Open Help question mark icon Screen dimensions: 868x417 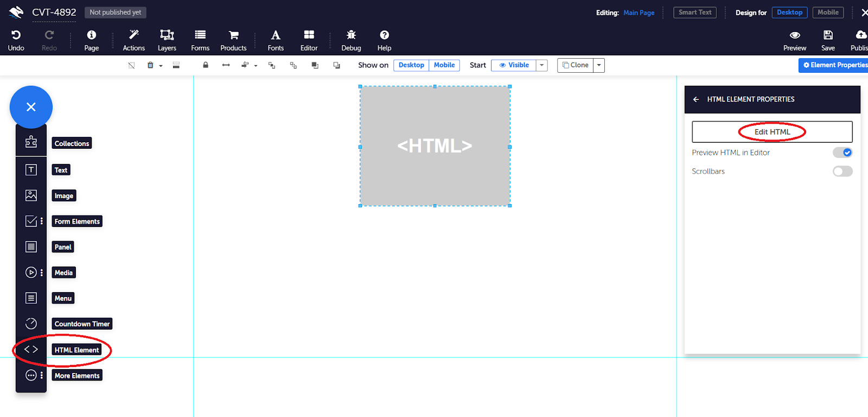[x=385, y=35]
